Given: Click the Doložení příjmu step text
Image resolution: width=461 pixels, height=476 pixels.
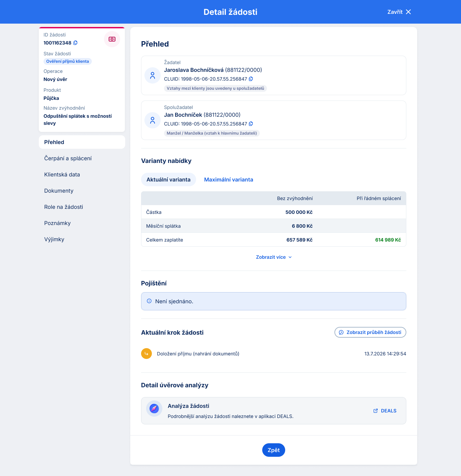Looking at the screenshot, I should click(198, 354).
